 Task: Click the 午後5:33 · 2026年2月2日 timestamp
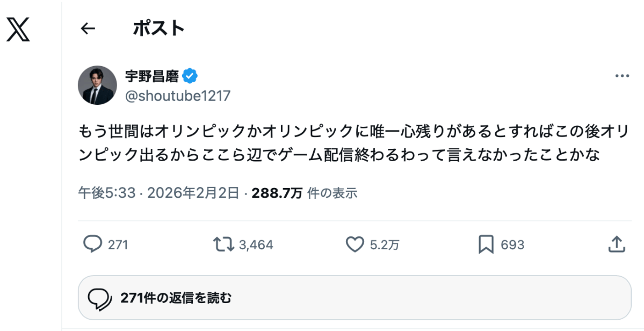160,193
